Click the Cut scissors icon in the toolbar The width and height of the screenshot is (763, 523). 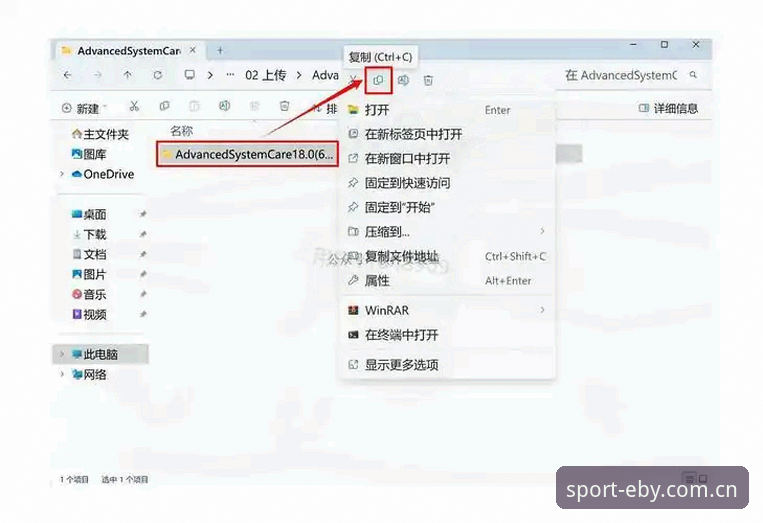(x=134, y=106)
